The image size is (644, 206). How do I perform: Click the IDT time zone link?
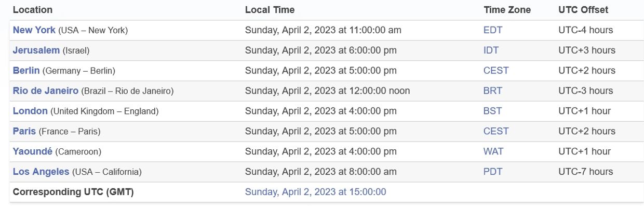(x=491, y=50)
